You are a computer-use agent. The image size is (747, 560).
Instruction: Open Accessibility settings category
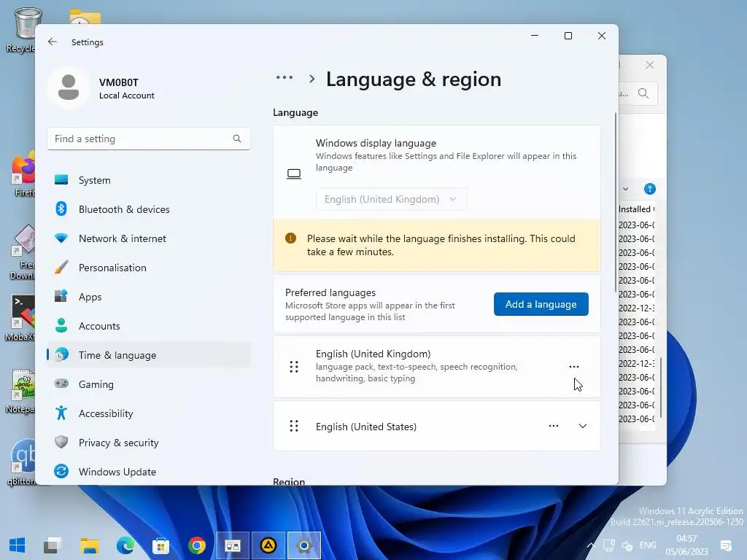(x=149, y=413)
